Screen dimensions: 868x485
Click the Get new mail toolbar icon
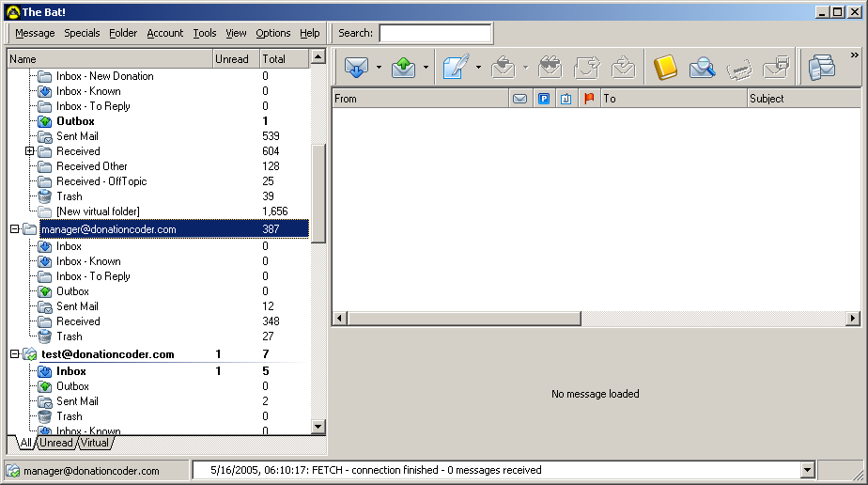coord(356,68)
